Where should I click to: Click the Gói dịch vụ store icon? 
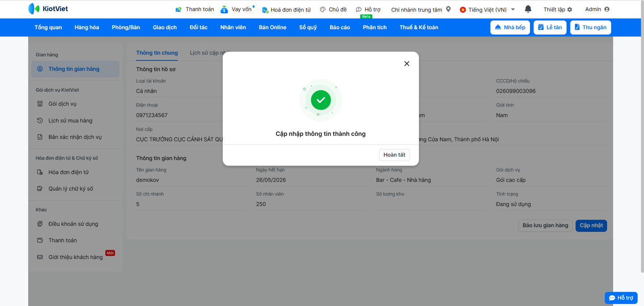tap(40, 104)
